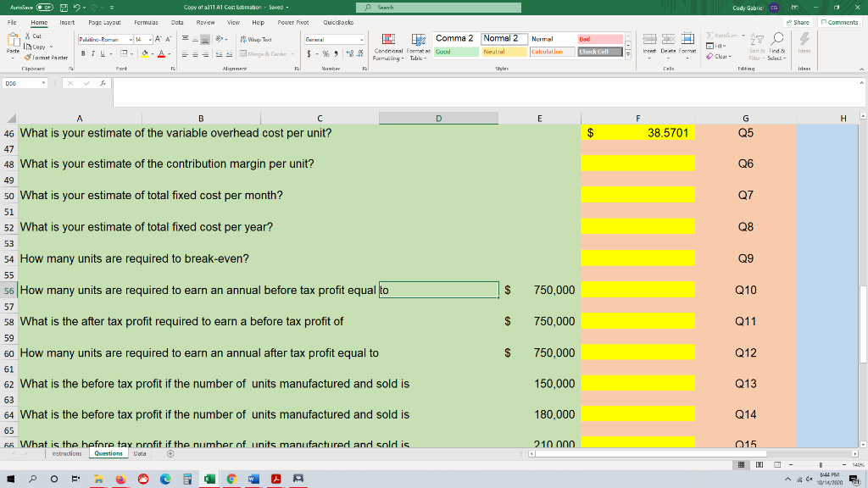This screenshot has width=868, height=488.
Task: Toggle Middle Align vertical alignment
Action: (x=195, y=39)
